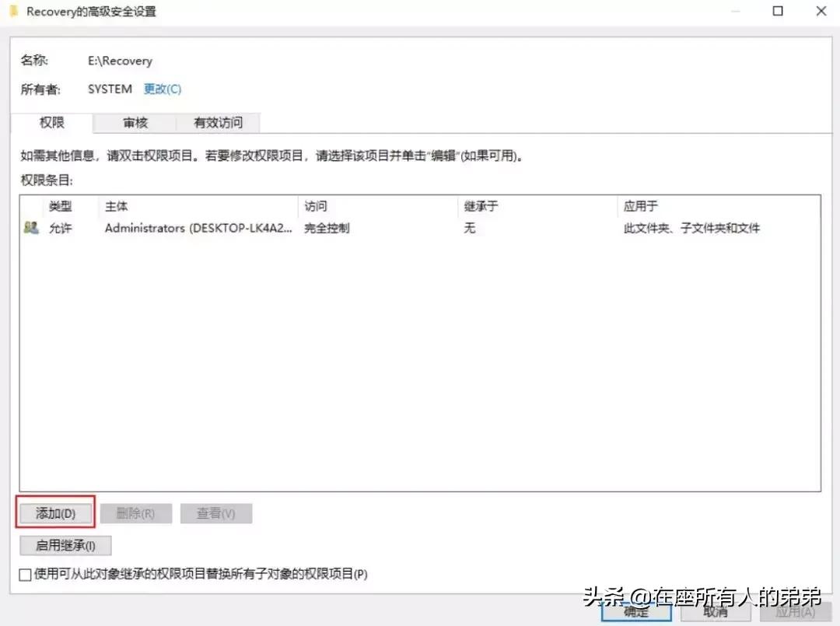Screen dimensions: 840x626
Task: Click the folder icon in the title bar
Action: tap(13, 11)
